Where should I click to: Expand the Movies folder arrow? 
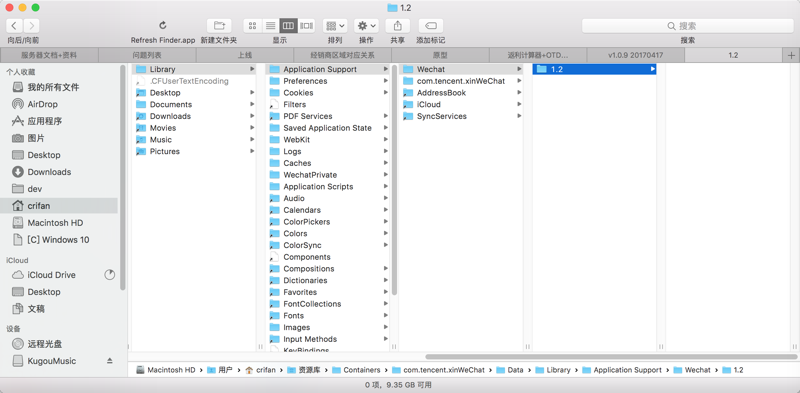(x=252, y=128)
